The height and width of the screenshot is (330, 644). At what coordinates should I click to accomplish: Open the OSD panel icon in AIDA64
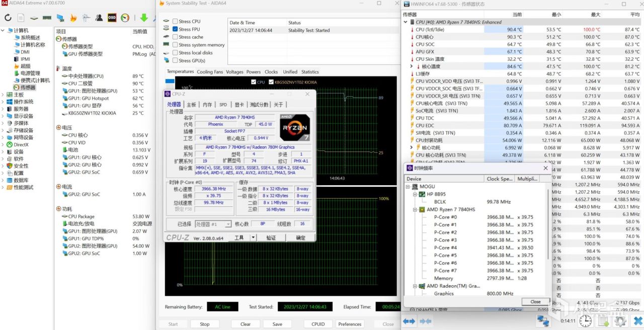tap(112, 18)
